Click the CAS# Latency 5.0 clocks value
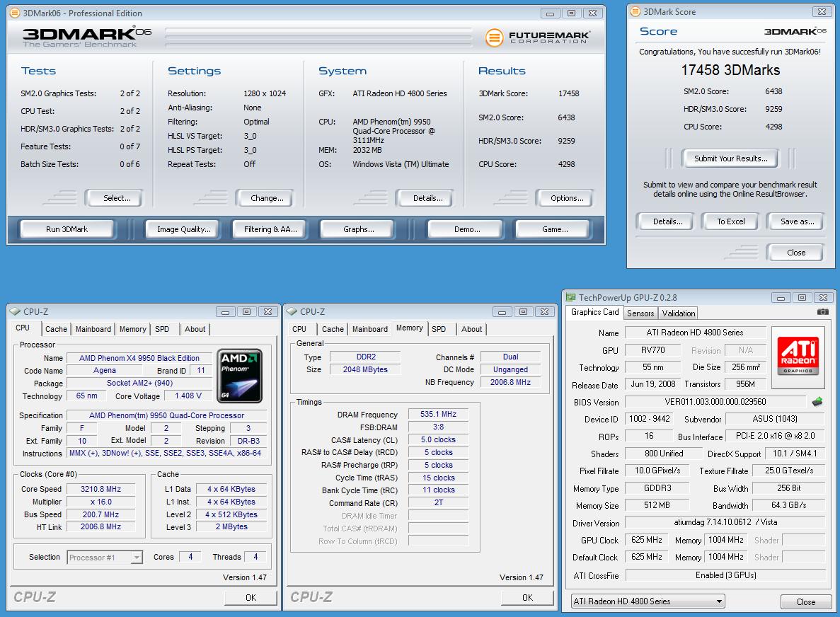Viewport: 840px width, 617px height. 438,439
